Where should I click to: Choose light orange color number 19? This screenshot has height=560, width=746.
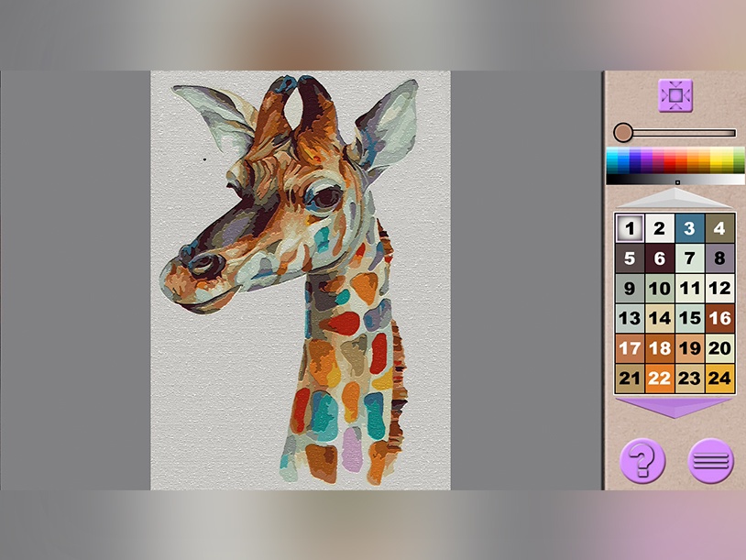click(689, 348)
